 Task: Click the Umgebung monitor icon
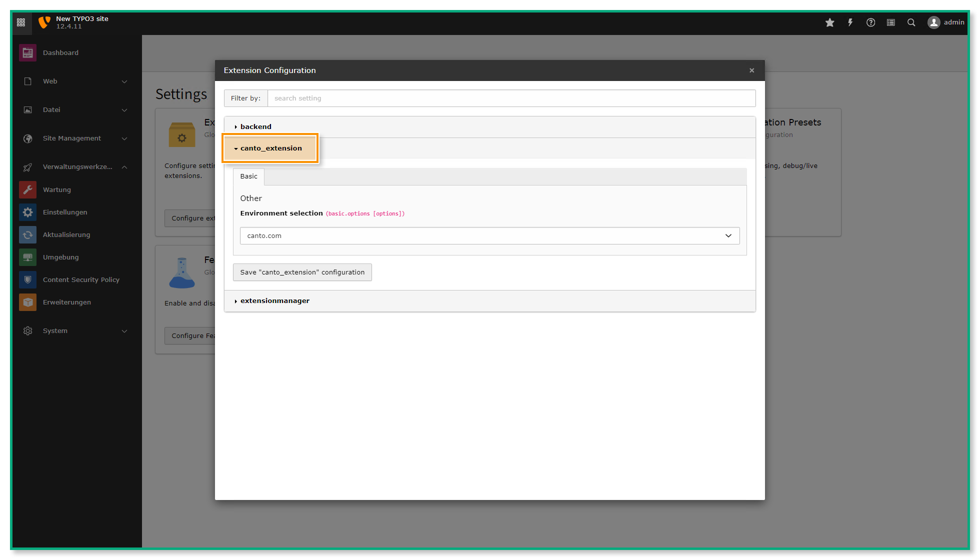click(x=27, y=257)
